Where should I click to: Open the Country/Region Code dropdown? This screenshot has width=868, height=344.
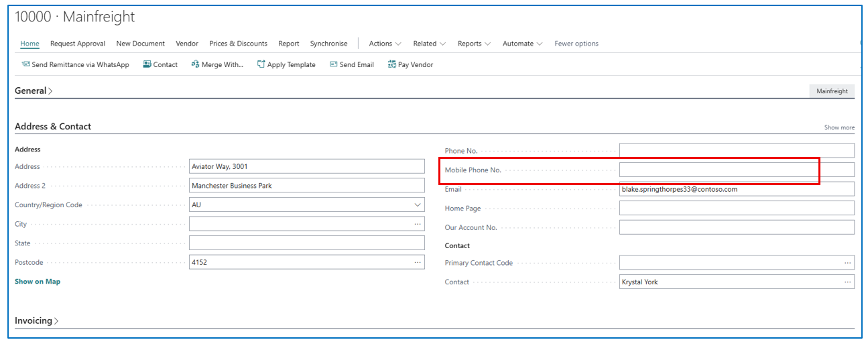point(418,205)
